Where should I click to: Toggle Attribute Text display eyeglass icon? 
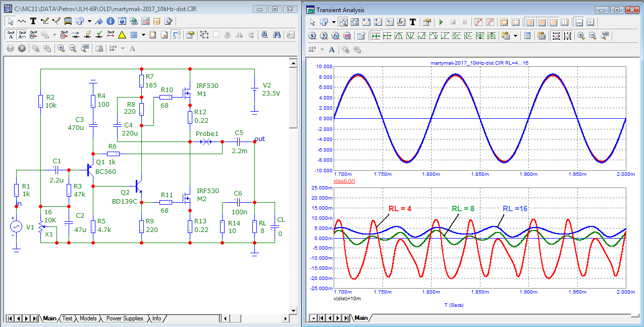click(x=11, y=35)
